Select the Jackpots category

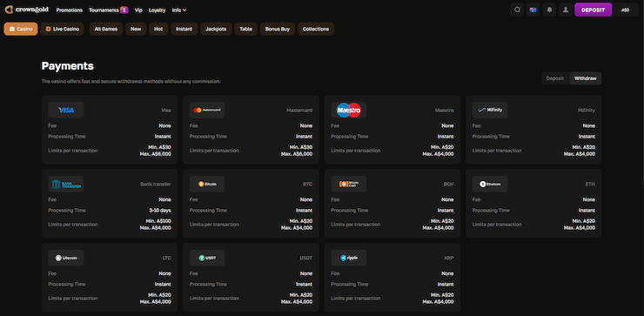tap(216, 30)
